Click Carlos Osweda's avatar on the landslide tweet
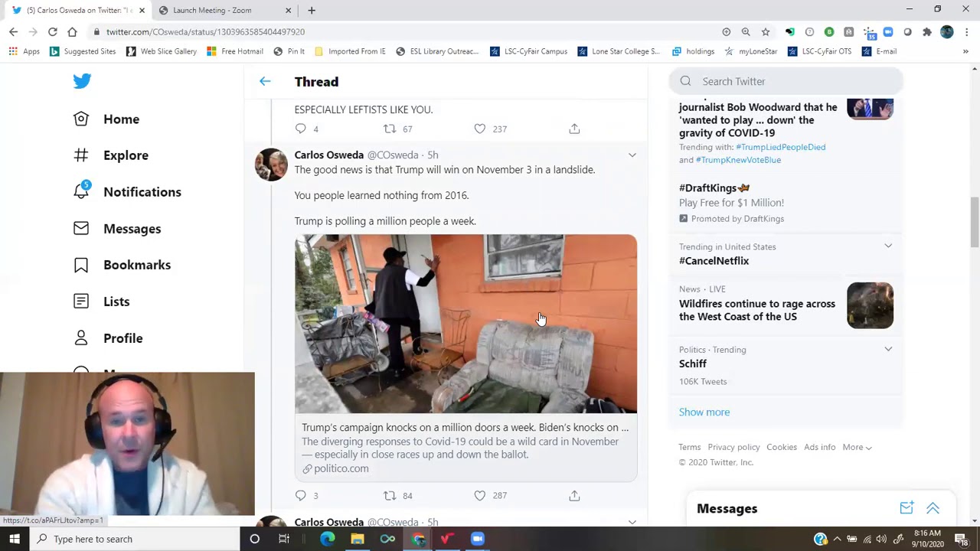Screen dimensions: 980x551 coord(271,165)
